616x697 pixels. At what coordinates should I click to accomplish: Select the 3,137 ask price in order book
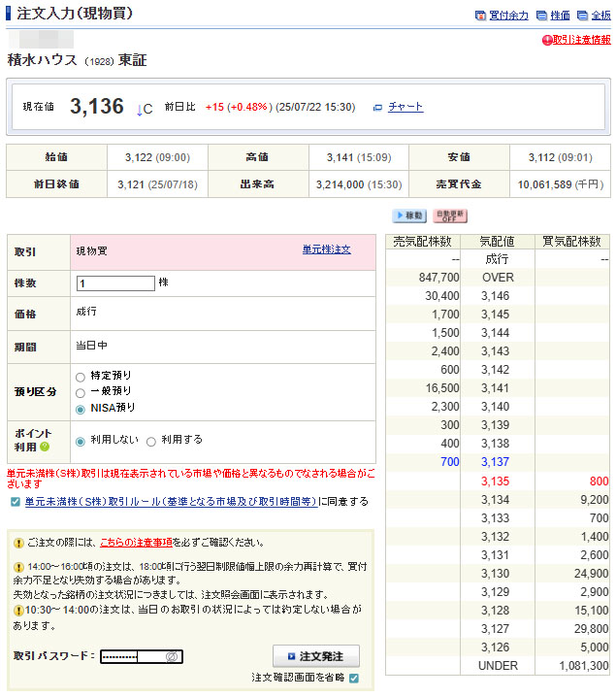(x=495, y=462)
